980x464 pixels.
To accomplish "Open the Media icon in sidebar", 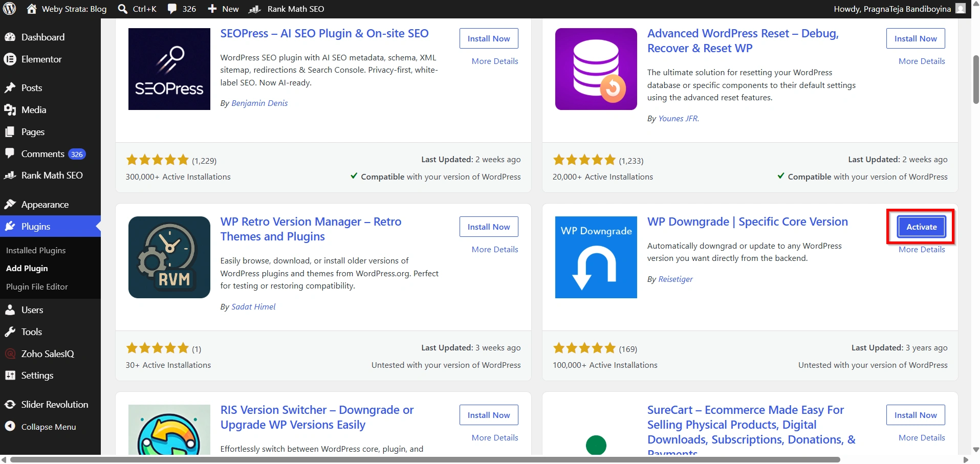I will (10, 109).
